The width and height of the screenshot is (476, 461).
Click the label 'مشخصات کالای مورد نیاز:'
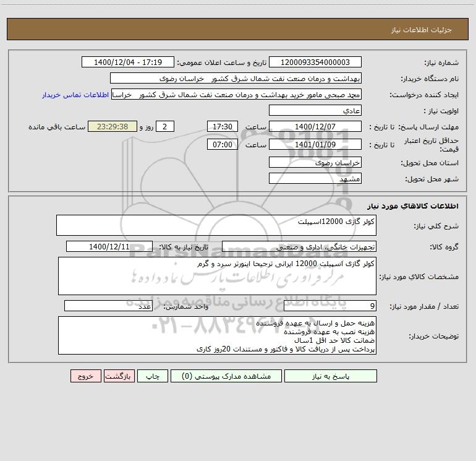[419, 277]
